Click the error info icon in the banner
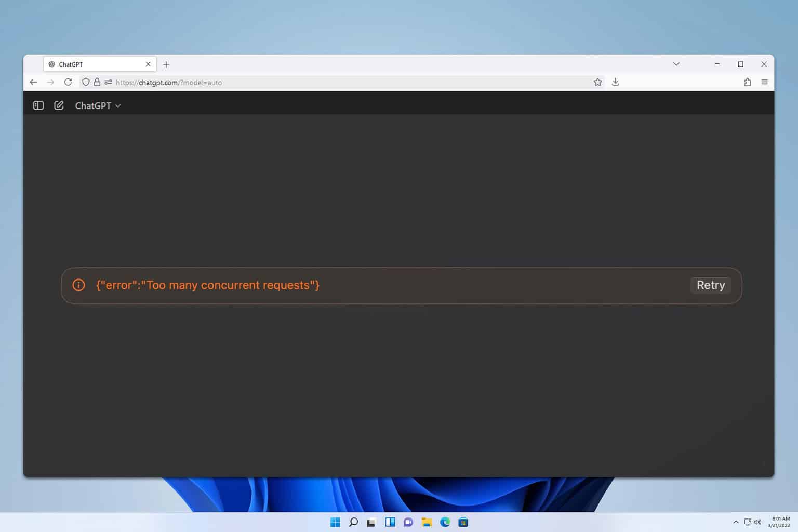 pos(78,285)
